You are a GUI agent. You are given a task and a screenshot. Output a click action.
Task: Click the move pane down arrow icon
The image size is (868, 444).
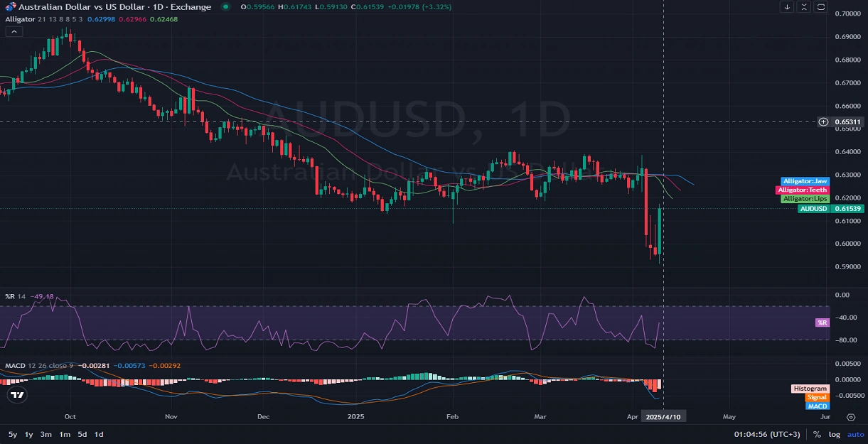coord(787,7)
